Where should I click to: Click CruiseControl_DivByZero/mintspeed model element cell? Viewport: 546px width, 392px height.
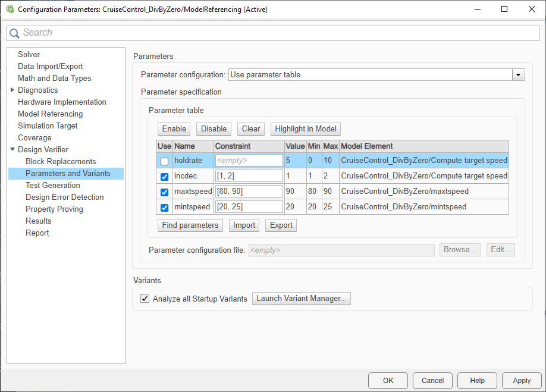click(424, 207)
